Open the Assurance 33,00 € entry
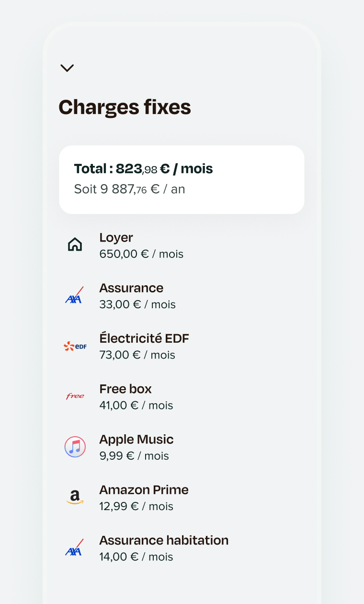The width and height of the screenshot is (364, 604). (131, 288)
